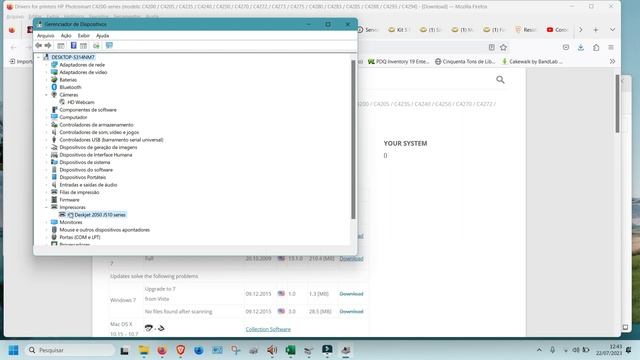Show more bookmarks overflow chevron
Image resolution: width=640 pixels, height=360 pixels.
(612, 61)
